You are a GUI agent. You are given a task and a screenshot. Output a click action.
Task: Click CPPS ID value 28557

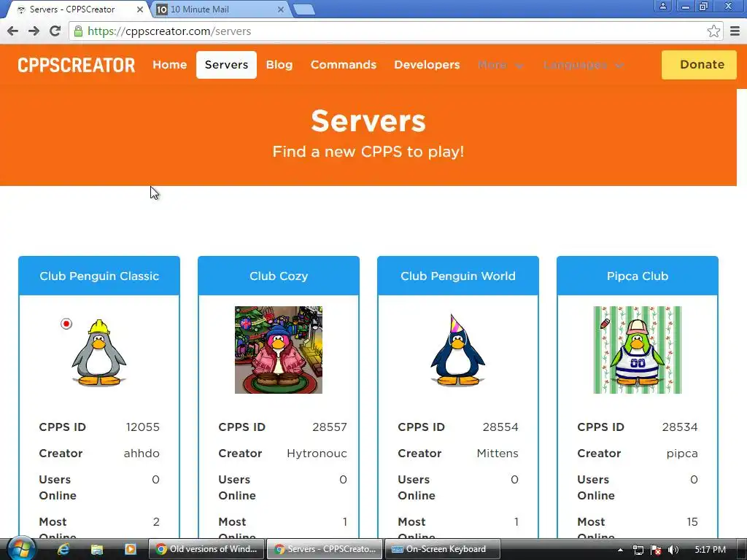pyautogui.click(x=330, y=427)
